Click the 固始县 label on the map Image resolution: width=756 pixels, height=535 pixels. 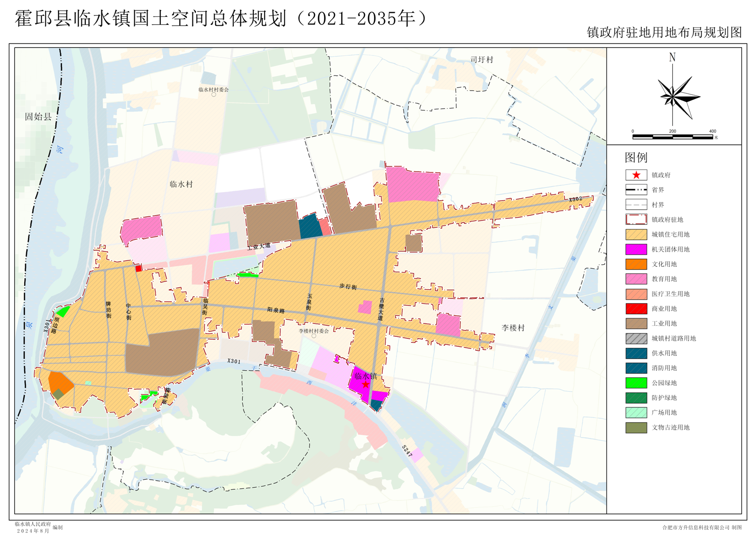click(38, 117)
